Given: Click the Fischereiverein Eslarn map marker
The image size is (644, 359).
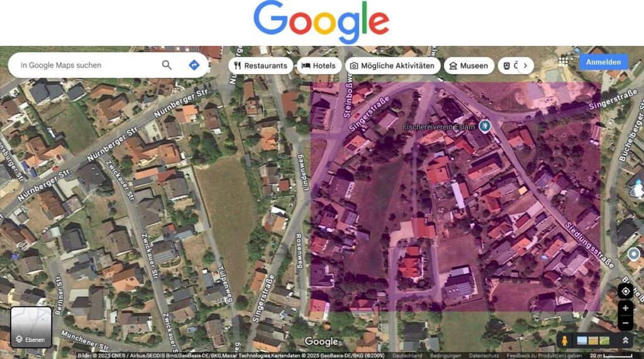Looking at the screenshot, I should click(x=485, y=126).
